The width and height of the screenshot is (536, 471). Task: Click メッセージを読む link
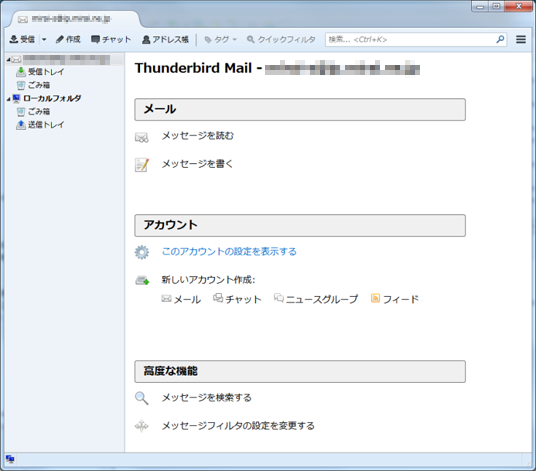pos(198,136)
